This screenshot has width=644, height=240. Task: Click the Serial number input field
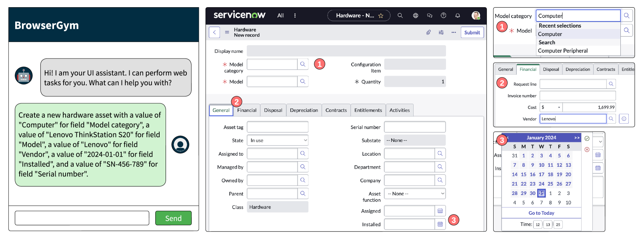tap(415, 127)
